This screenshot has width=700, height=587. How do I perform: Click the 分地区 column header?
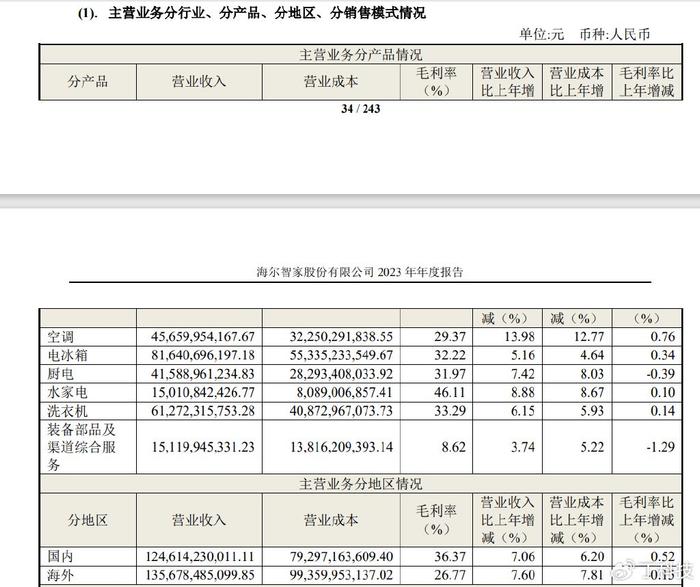click(88, 520)
